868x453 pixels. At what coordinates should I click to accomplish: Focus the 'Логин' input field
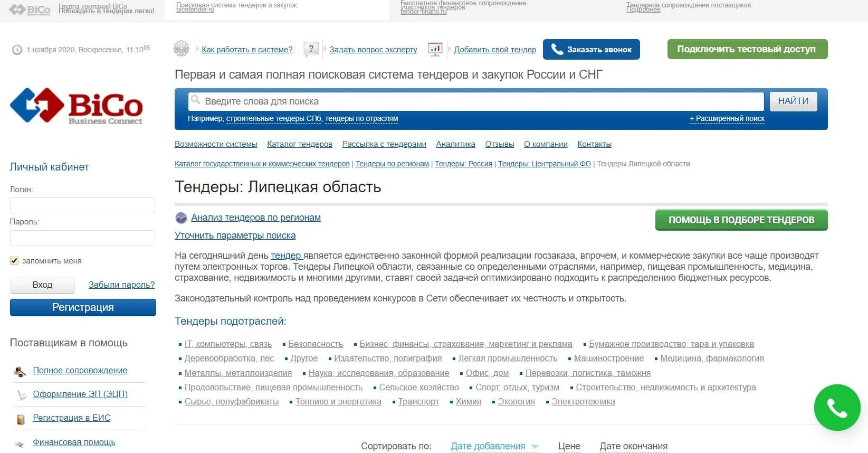82,205
